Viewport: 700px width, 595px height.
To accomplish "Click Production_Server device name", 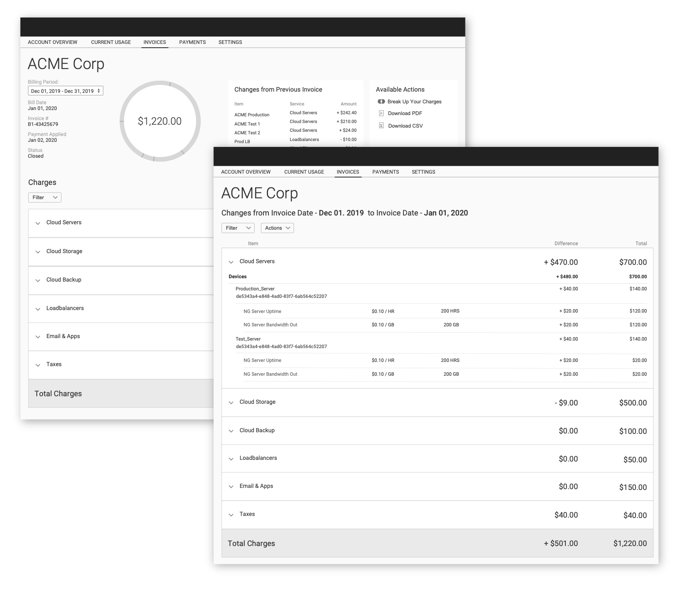I will [x=255, y=289].
